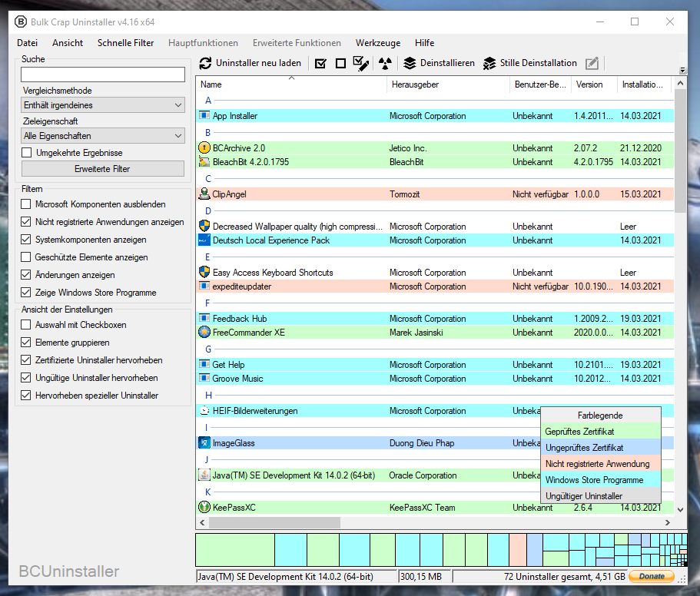The image size is (700, 596).
Task: Click the Decreased Wallpaper quality shield icon
Action: tap(204, 226)
